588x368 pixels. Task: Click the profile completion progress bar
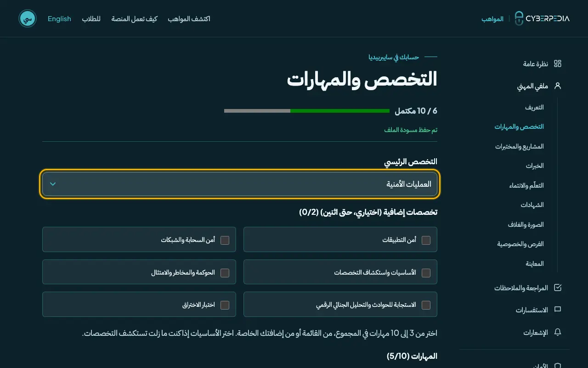pos(307,111)
